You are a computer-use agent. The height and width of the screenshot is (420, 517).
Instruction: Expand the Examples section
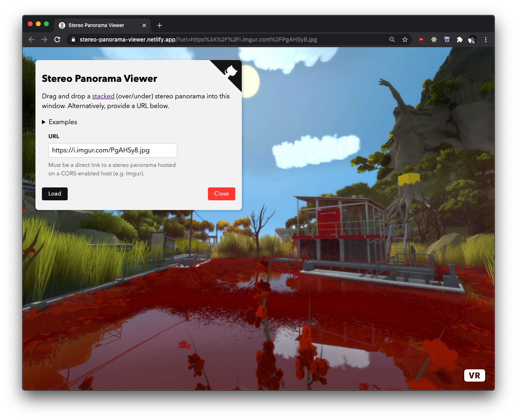(x=60, y=122)
